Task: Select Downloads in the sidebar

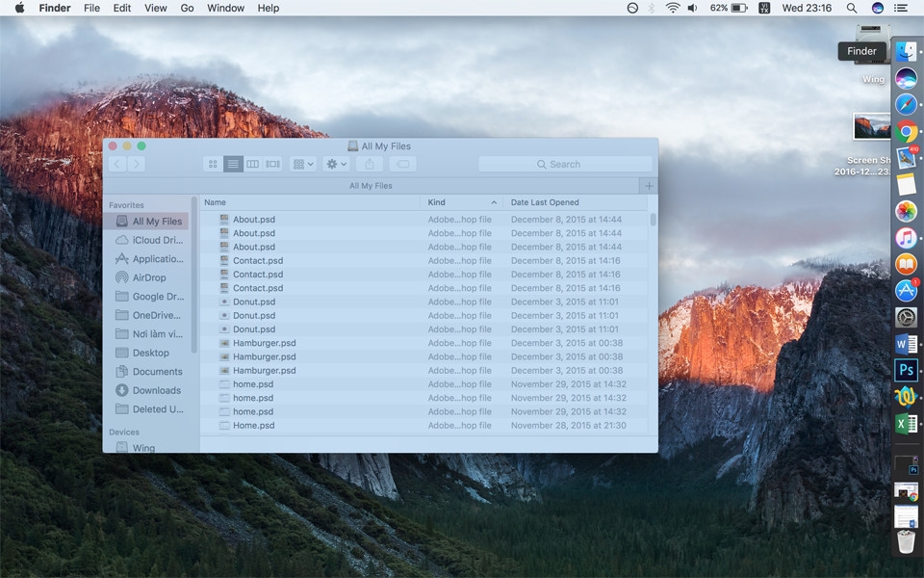Action: point(156,390)
